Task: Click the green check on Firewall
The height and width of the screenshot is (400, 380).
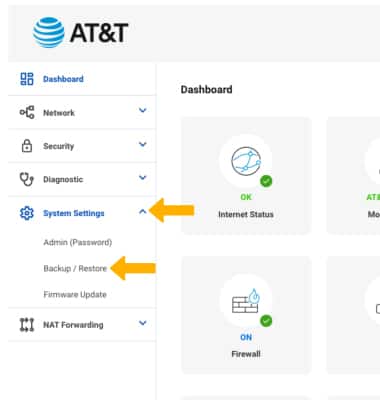Action: (x=266, y=321)
